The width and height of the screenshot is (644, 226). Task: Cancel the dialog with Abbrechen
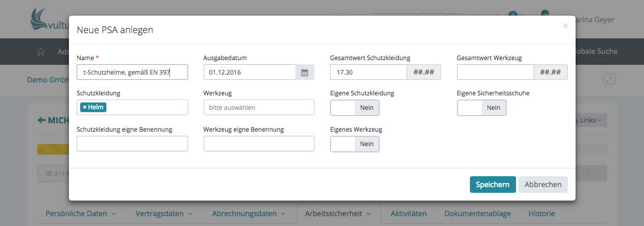(543, 185)
